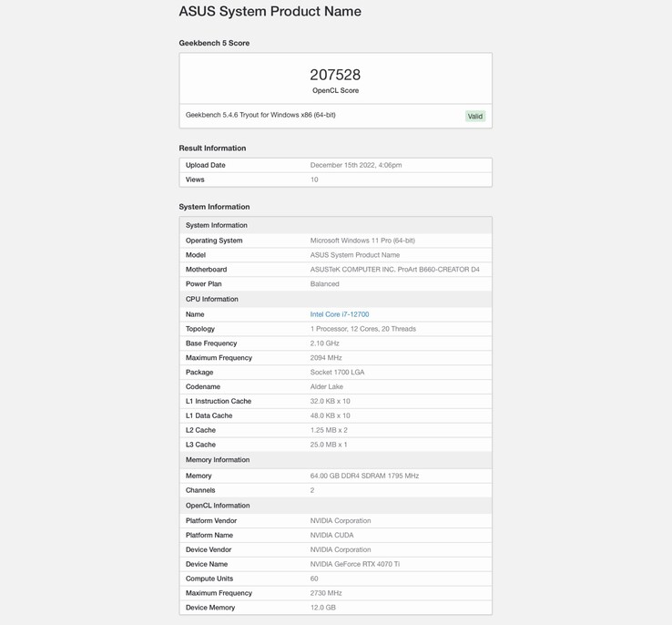Click the Motherboard value ProArt B660-CREATOR D4
Viewport: 672px width, 625px height.
pos(394,270)
